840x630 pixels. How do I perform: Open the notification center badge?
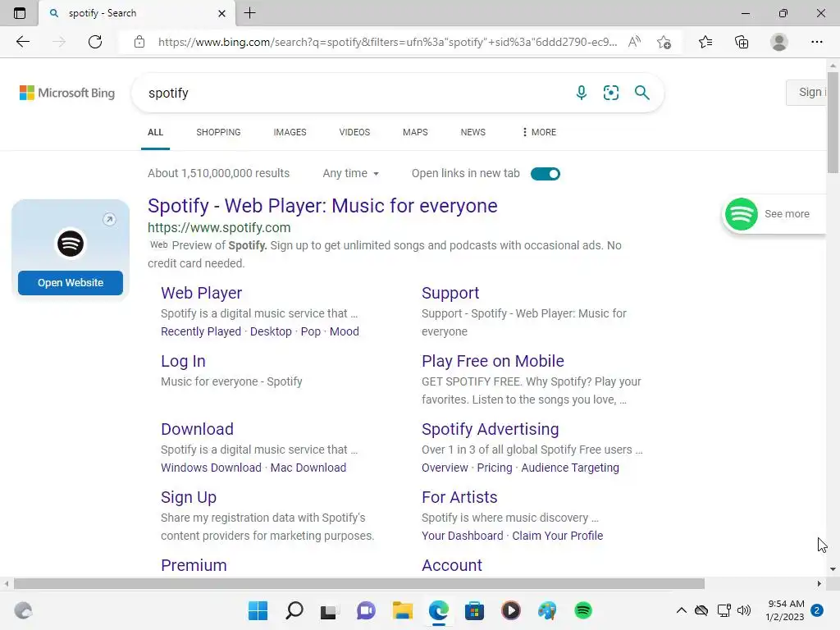click(x=817, y=610)
